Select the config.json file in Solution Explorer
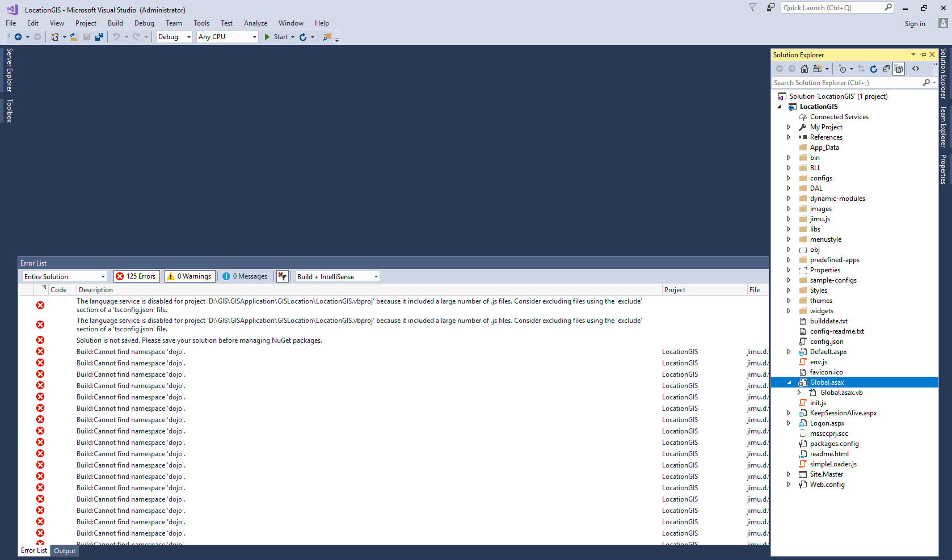This screenshot has height=560, width=952. point(827,342)
